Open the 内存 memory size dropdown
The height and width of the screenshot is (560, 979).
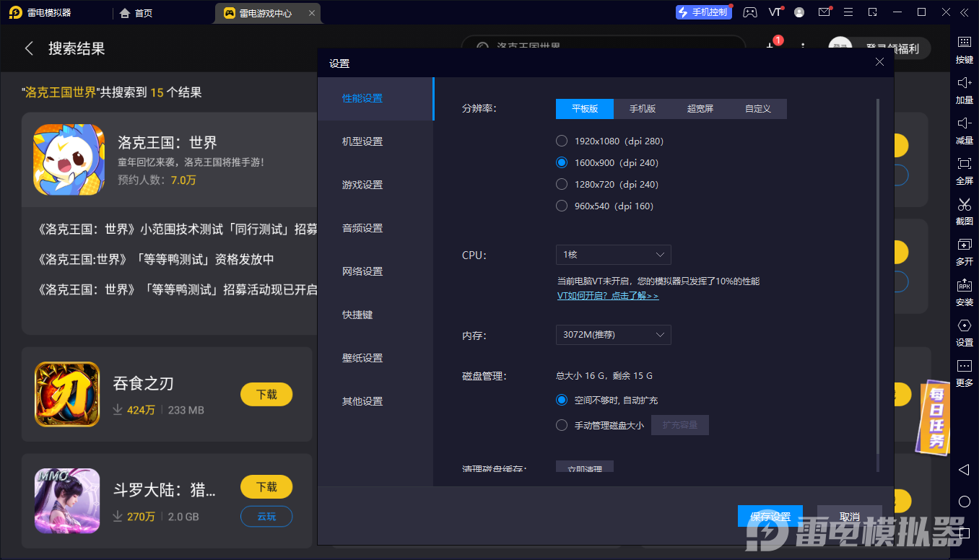coord(613,335)
